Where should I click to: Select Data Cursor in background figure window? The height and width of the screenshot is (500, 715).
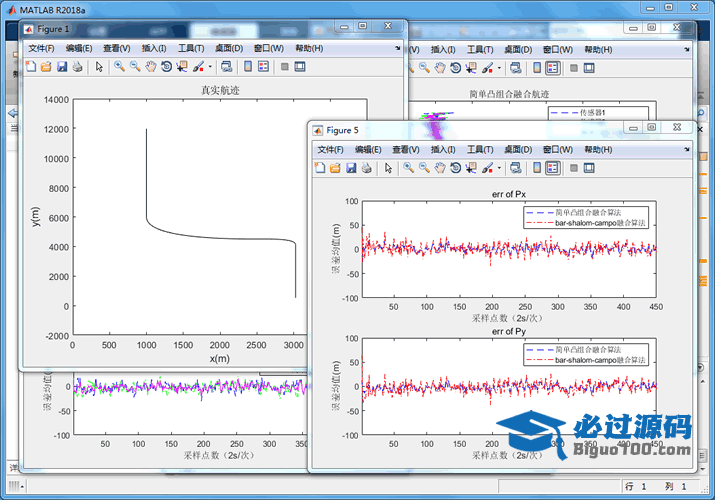tap(471, 68)
